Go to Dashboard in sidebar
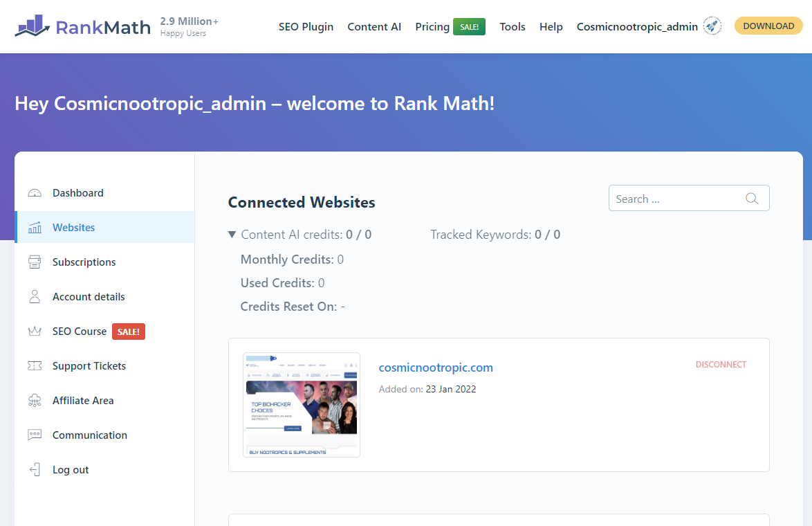Screen dimensions: 812x526 (x=77, y=193)
